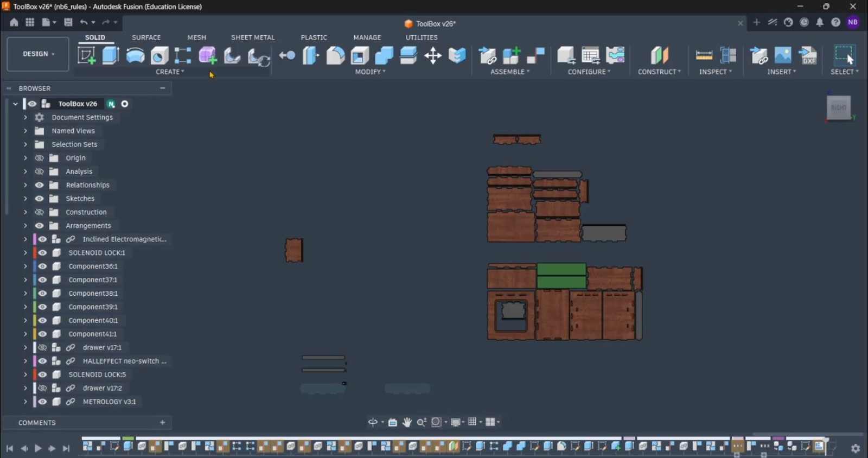Switch to the SURFACE tab

pyautogui.click(x=146, y=37)
